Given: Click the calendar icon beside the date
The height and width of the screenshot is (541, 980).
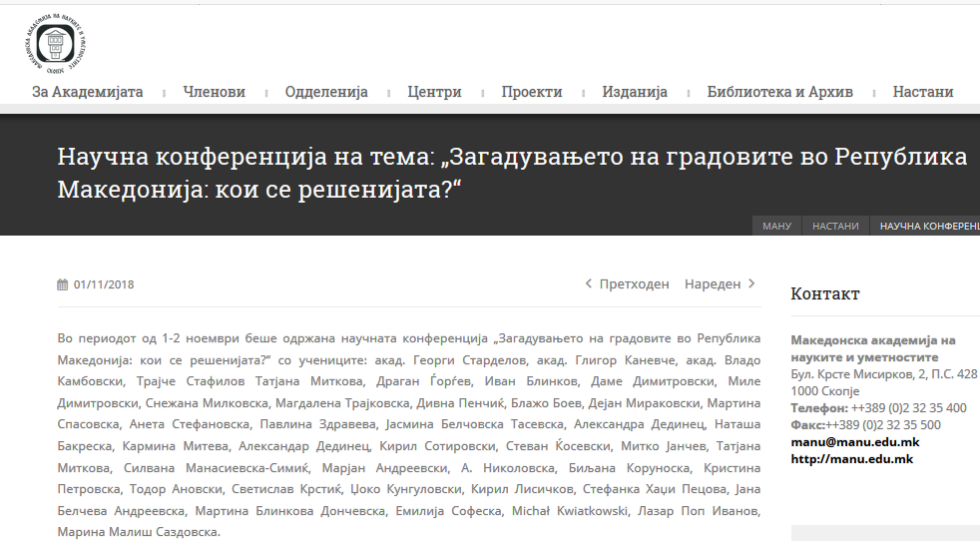Looking at the screenshot, I should coord(63,284).
